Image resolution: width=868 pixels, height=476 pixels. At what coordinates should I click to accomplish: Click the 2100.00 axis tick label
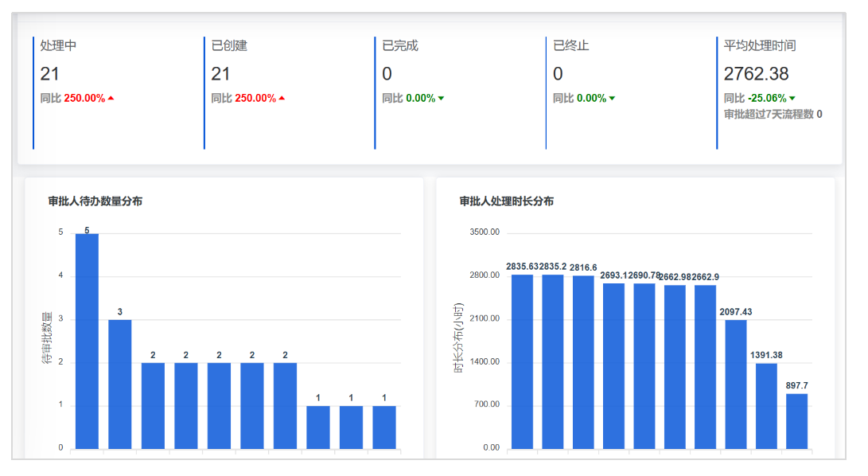(x=485, y=318)
